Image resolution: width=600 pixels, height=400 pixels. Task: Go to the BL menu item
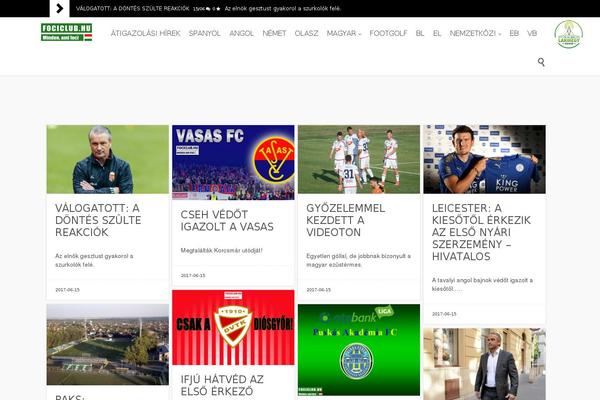[420, 33]
